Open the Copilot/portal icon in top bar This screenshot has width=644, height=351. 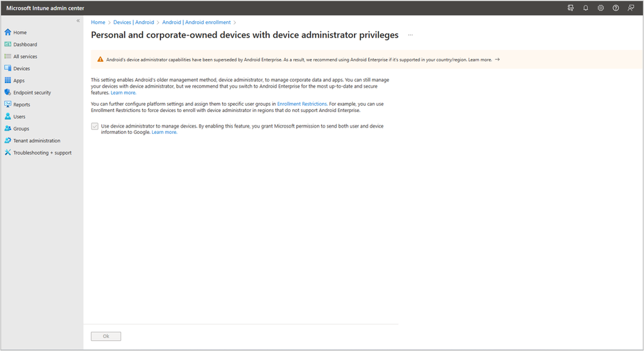pyautogui.click(x=571, y=8)
